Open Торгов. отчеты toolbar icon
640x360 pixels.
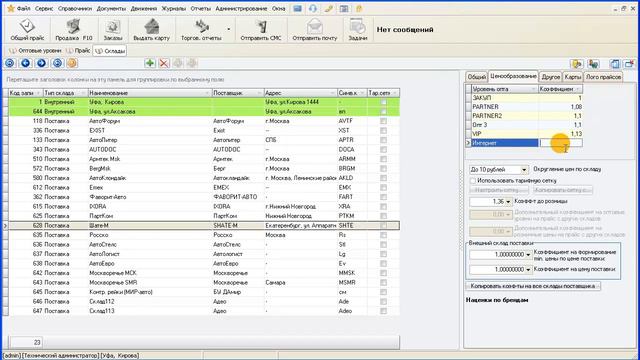tap(201, 29)
